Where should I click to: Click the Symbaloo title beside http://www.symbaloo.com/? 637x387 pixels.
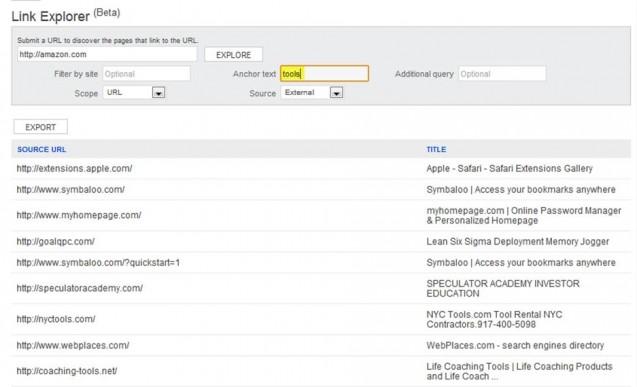point(521,190)
